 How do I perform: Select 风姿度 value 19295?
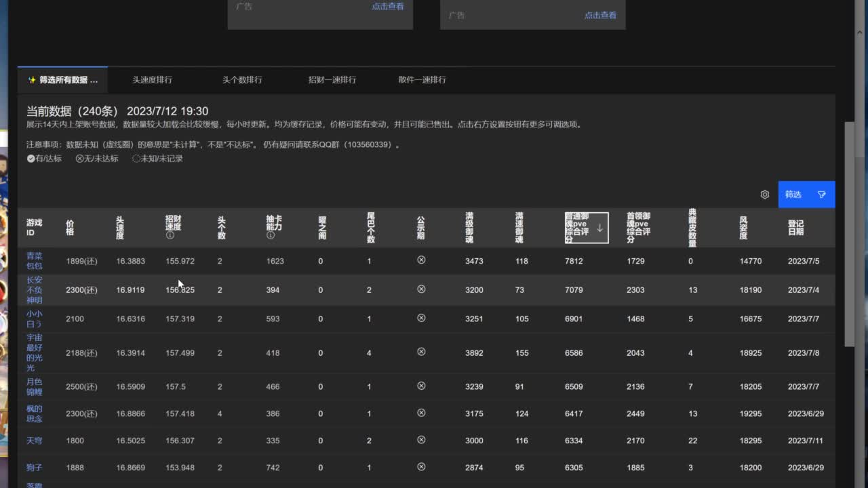[751, 413]
